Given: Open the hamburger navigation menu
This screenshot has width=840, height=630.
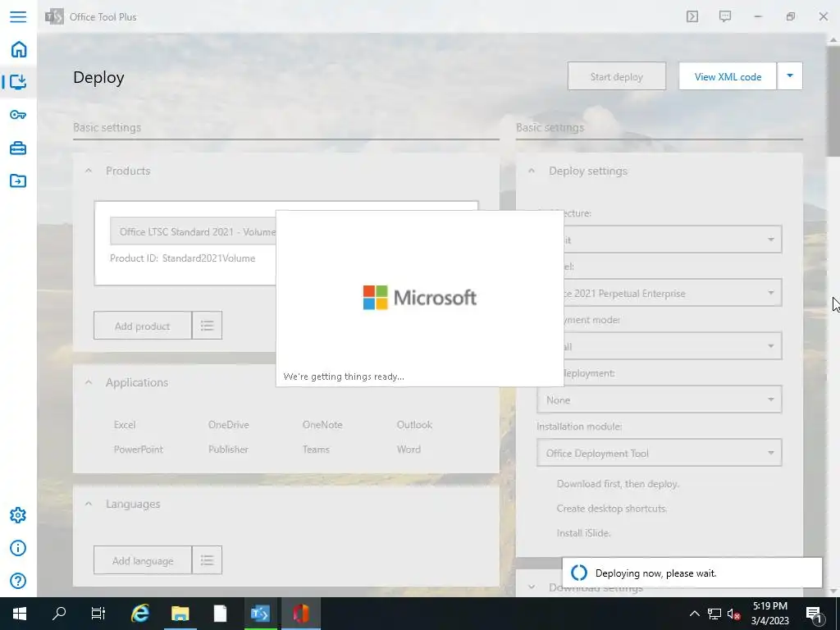Looking at the screenshot, I should 18,16.
